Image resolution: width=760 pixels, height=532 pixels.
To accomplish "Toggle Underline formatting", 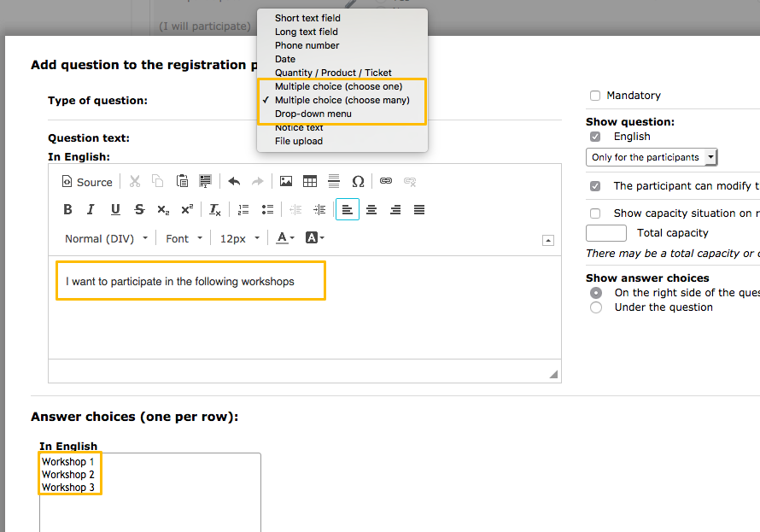I will click(x=115, y=209).
